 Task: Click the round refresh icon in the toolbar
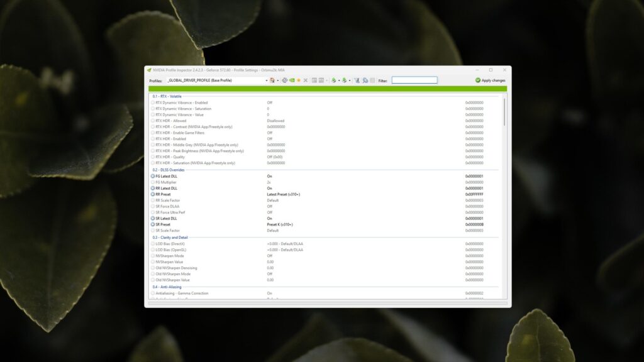coord(284,80)
